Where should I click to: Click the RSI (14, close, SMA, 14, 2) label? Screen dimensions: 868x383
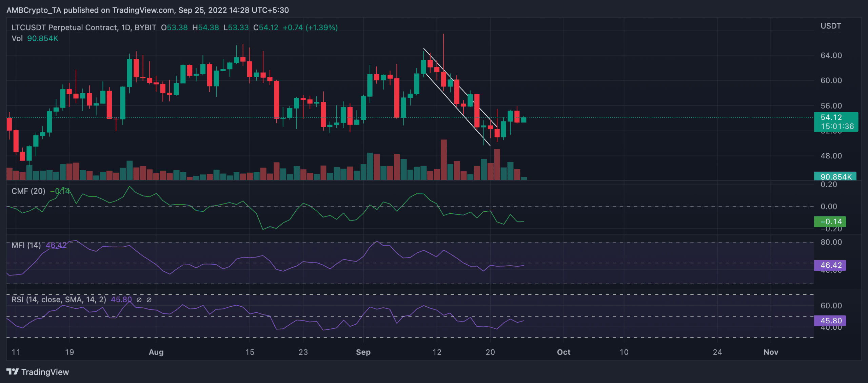click(59, 300)
